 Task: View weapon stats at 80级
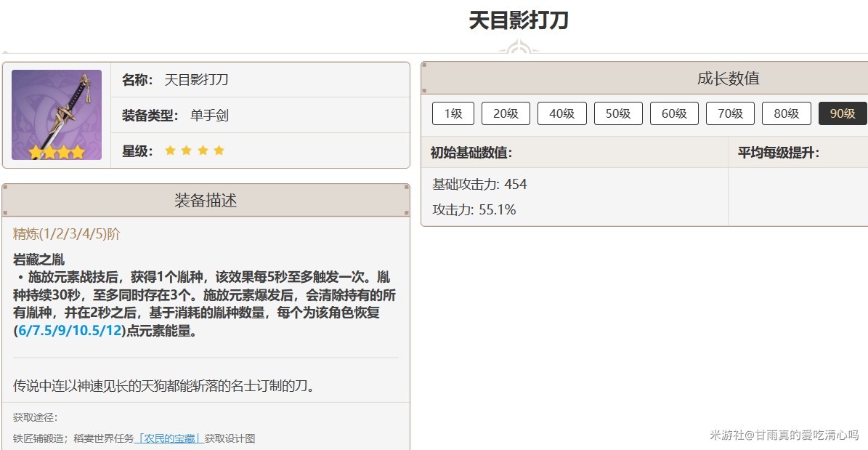786,113
